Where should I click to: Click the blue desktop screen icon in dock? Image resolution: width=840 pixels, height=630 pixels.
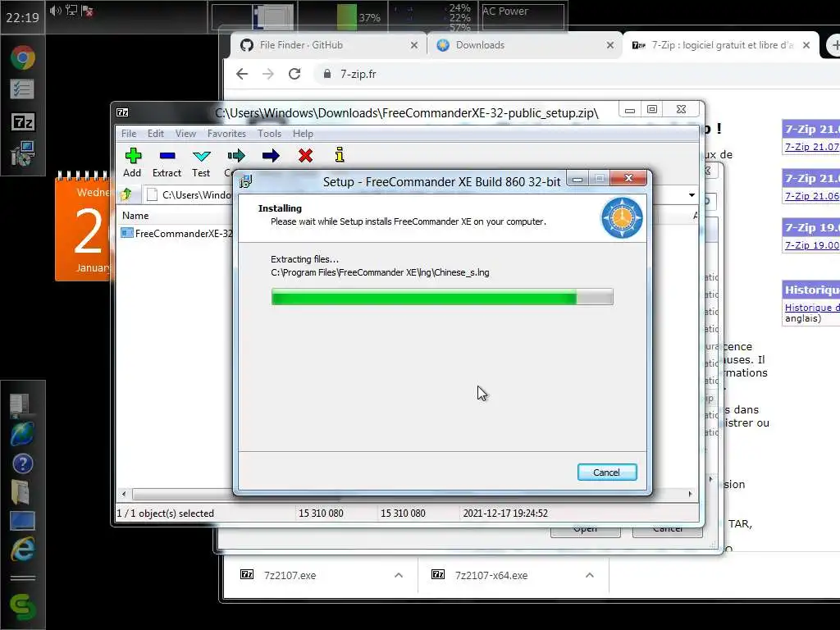22,521
